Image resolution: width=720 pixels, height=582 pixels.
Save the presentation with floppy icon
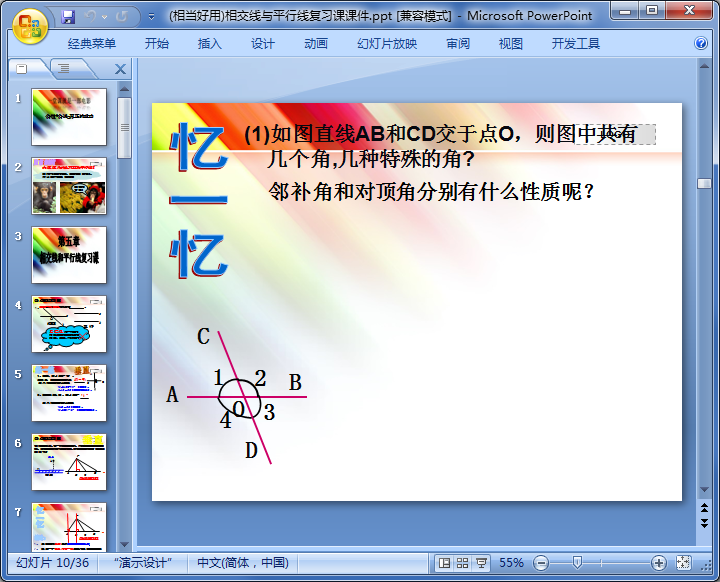tap(68, 17)
